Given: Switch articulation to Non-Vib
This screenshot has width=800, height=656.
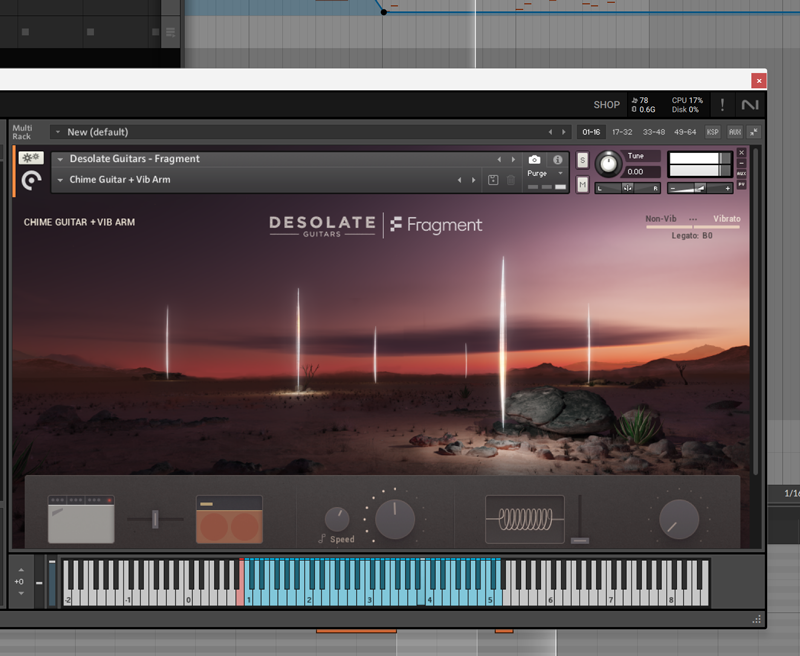Looking at the screenshot, I should (661, 219).
